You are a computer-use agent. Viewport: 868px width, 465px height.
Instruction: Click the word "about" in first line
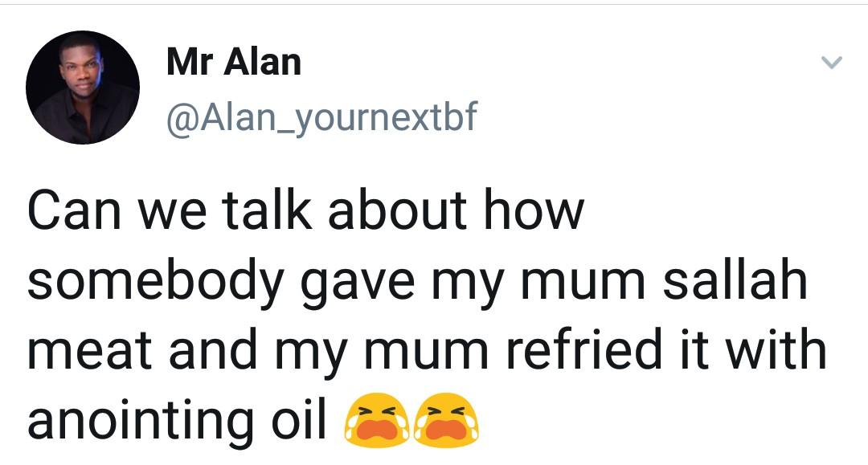coord(397,210)
